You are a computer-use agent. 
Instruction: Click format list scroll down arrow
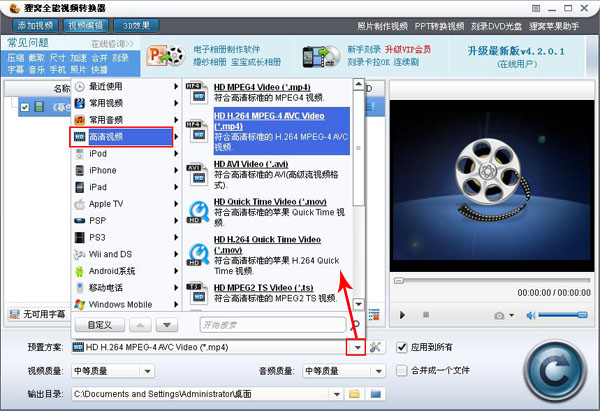coord(359,304)
